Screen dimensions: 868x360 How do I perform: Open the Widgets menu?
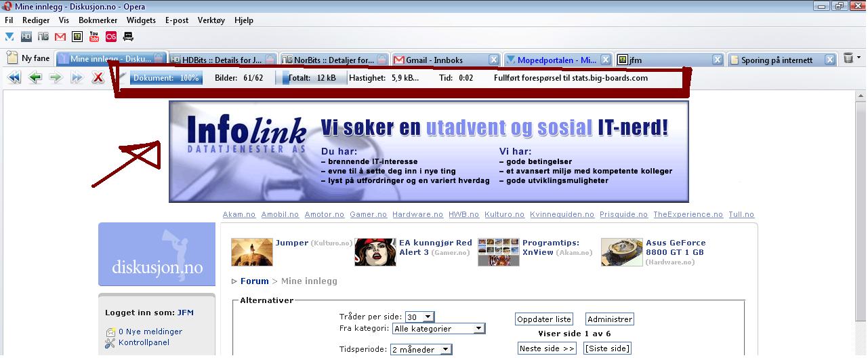(141, 20)
